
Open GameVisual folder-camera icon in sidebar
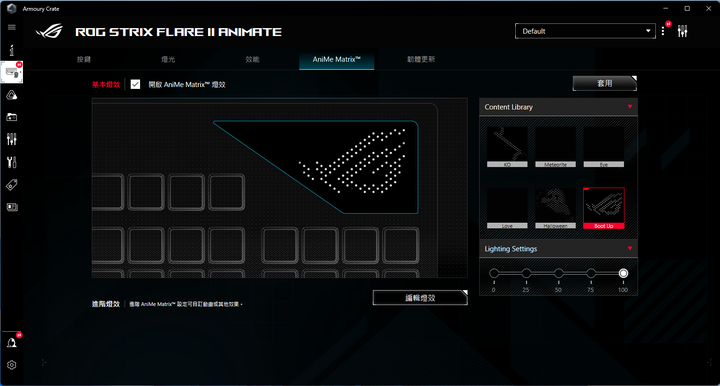click(11, 117)
